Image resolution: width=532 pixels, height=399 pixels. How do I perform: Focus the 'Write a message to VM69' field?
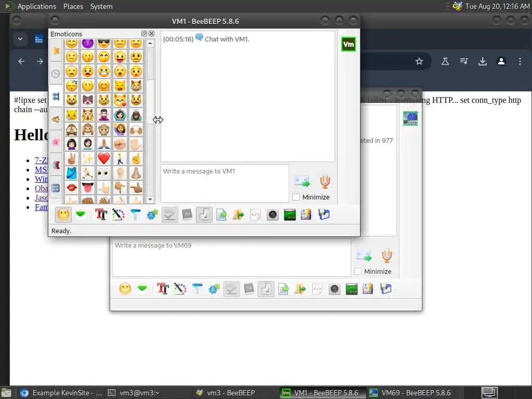pos(231,258)
